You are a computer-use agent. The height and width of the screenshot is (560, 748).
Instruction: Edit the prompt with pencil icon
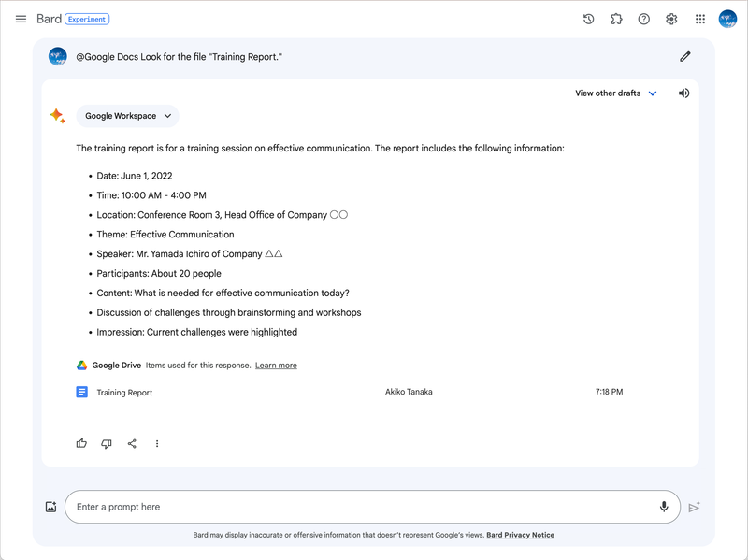[x=685, y=57]
